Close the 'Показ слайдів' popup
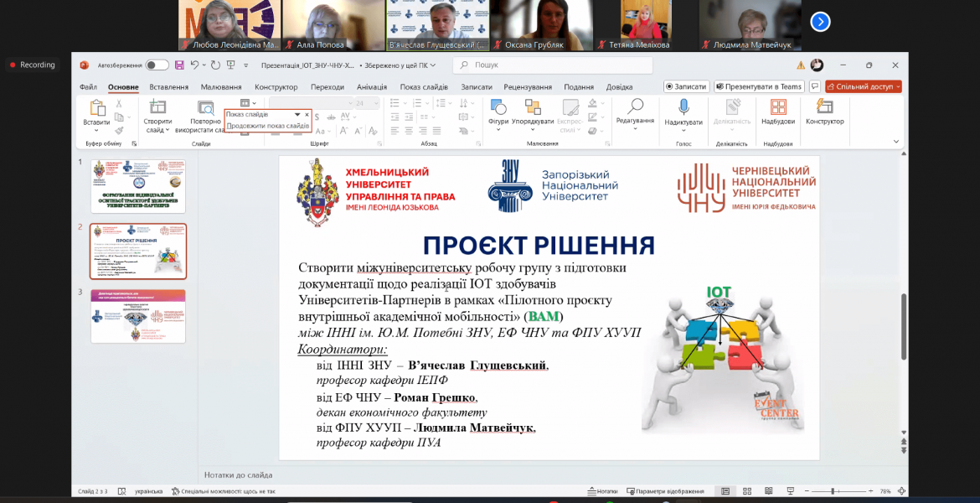980x503 pixels. coord(307,115)
